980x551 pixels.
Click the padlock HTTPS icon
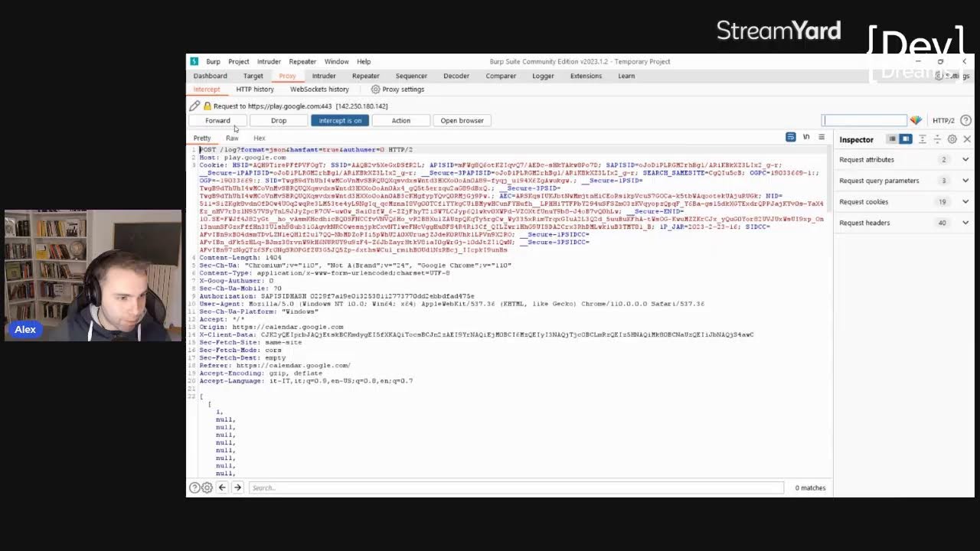(x=207, y=106)
